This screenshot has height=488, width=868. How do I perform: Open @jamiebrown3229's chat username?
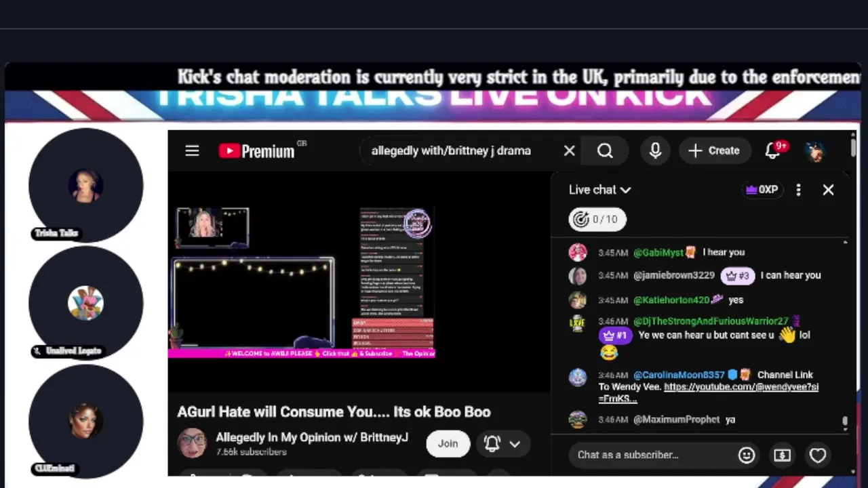coord(674,275)
